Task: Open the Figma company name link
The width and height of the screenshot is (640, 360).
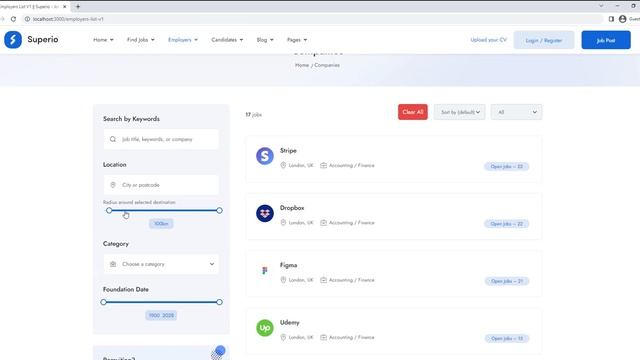Action: [289, 265]
